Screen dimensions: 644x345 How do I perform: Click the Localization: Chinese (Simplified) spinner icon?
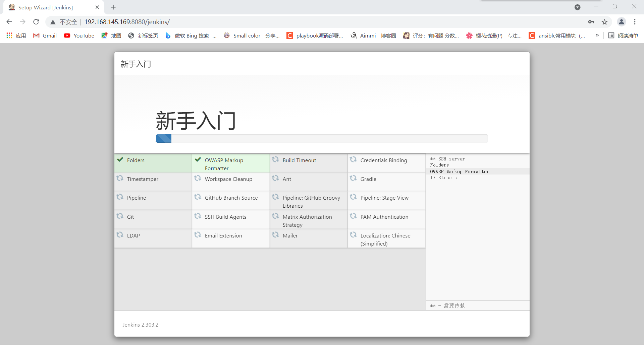353,235
